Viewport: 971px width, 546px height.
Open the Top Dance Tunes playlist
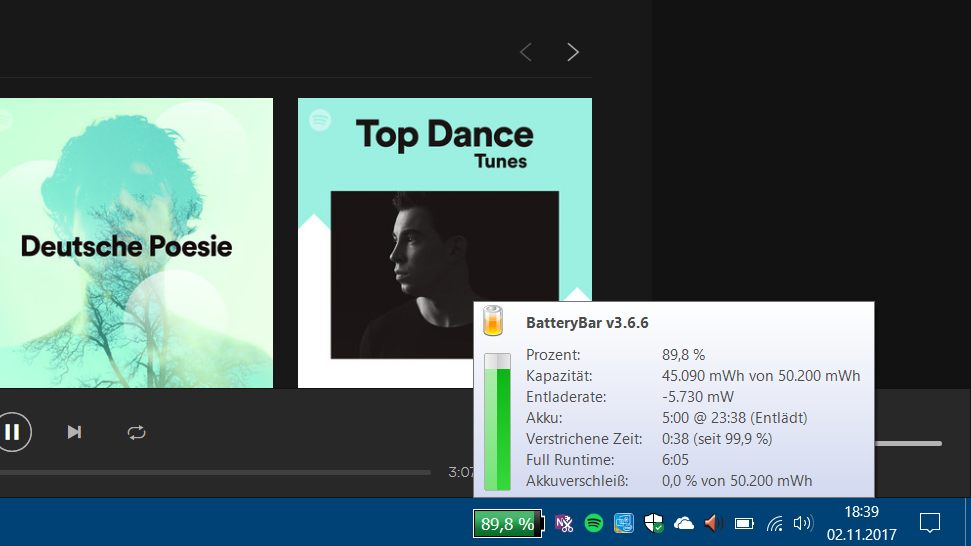click(x=445, y=243)
